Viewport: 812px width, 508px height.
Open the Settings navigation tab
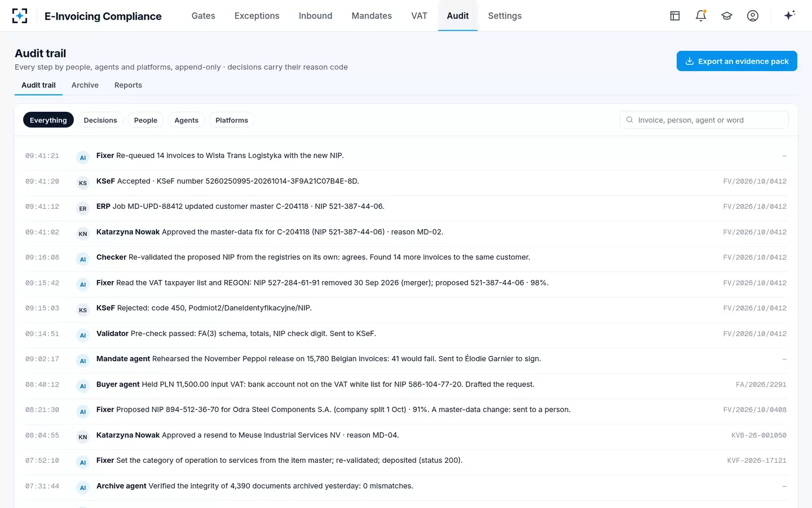tap(505, 16)
